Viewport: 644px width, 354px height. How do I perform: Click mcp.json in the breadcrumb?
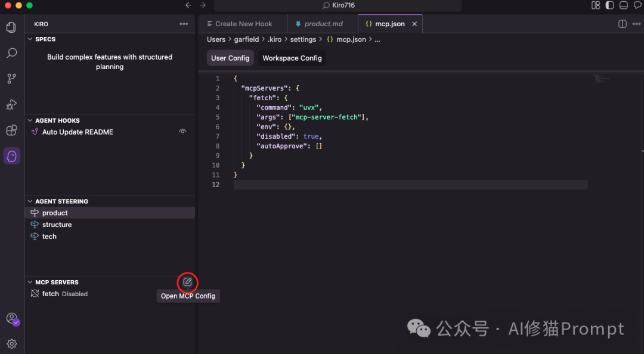[351, 39]
